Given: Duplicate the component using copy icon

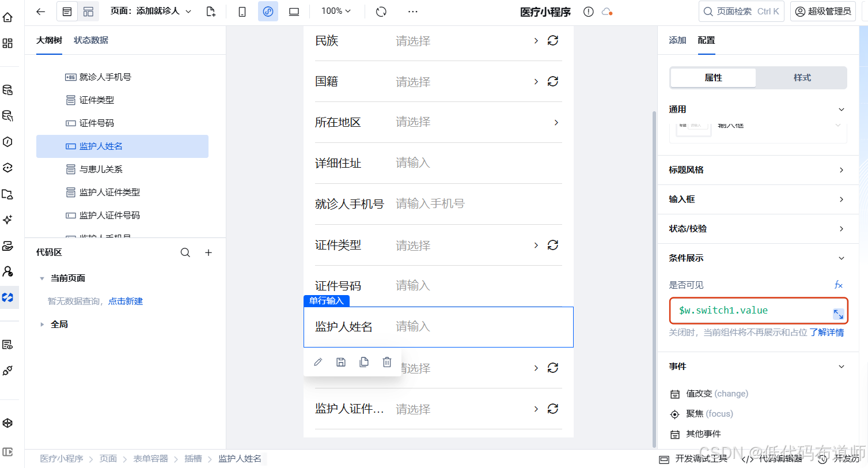Looking at the screenshot, I should click(364, 361).
